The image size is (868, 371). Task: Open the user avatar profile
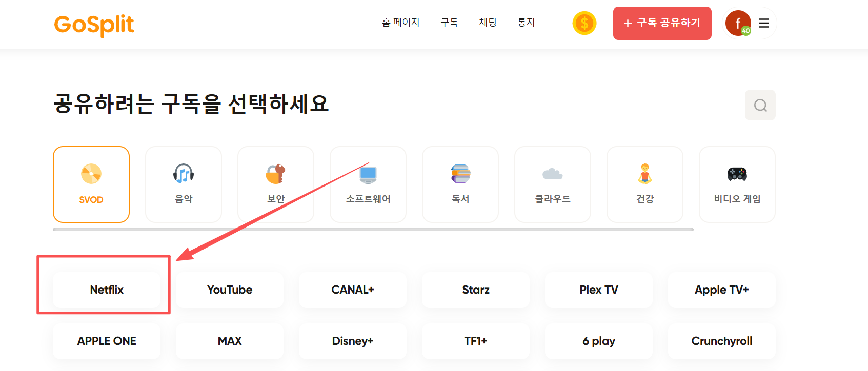coord(738,23)
